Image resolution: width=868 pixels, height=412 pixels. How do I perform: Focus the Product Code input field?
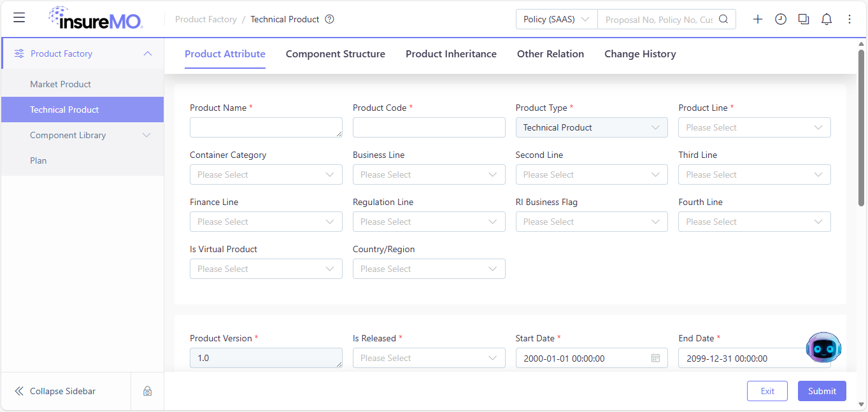click(429, 127)
